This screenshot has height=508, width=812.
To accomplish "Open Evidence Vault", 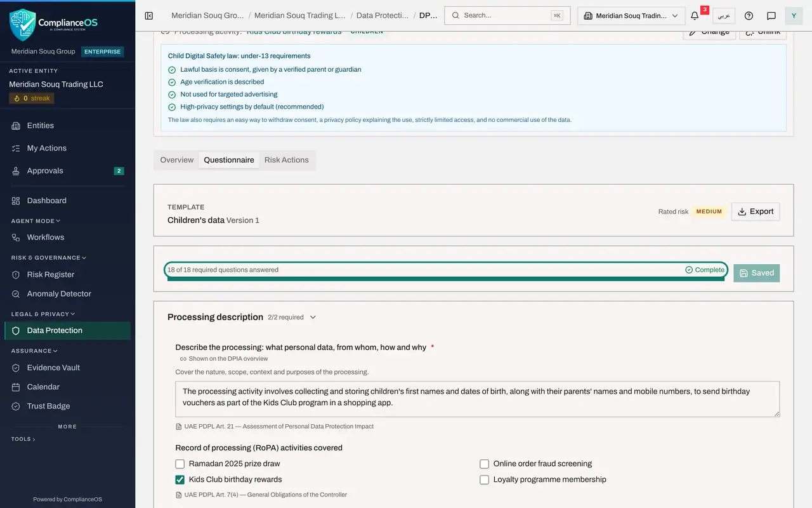I will click(67, 368).
